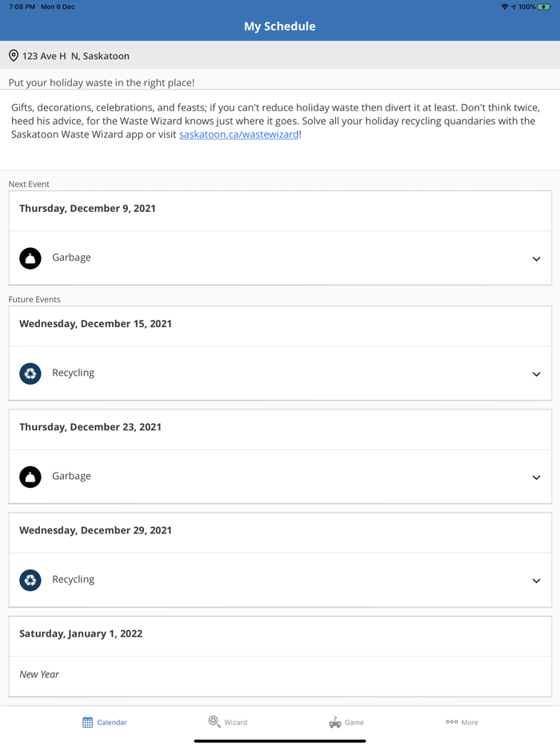Open the saskatoon.ca/wastewizard link
Image resolution: width=560 pixels, height=747 pixels.
click(239, 134)
